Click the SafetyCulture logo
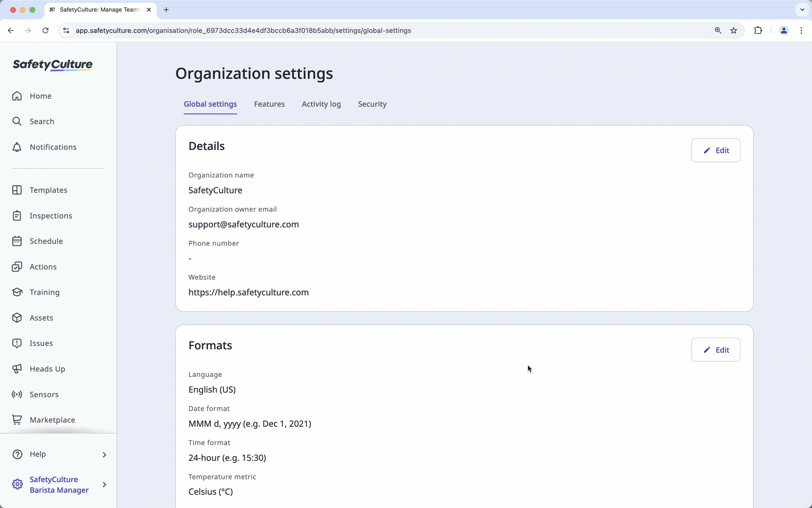The height and width of the screenshot is (508, 812). (x=53, y=65)
